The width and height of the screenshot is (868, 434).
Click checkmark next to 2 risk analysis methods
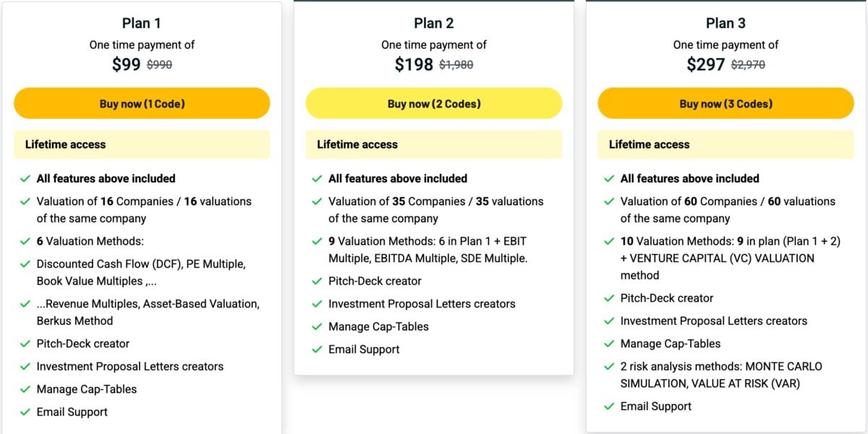click(x=609, y=367)
